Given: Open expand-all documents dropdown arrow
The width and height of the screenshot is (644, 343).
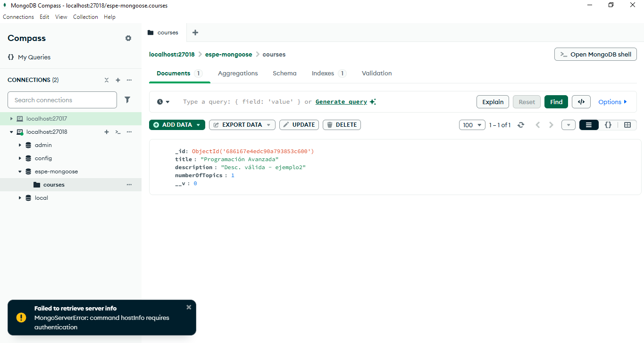Looking at the screenshot, I should tap(569, 125).
